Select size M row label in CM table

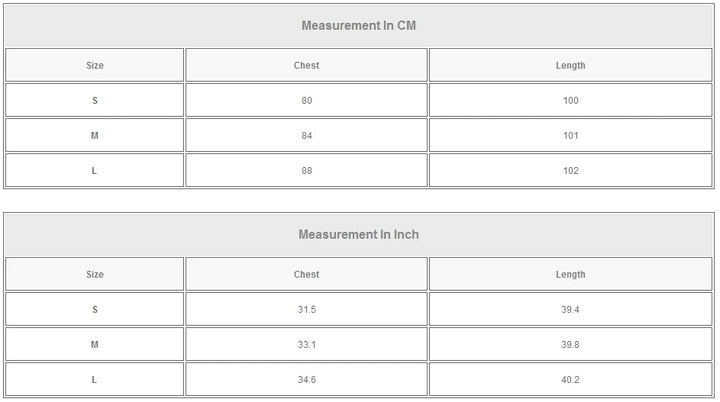[x=95, y=136]
